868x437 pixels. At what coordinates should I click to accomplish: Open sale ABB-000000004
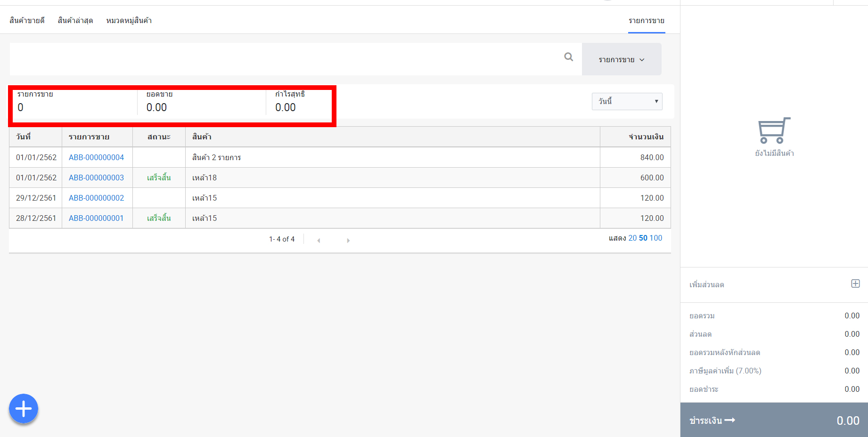point(96,157)
